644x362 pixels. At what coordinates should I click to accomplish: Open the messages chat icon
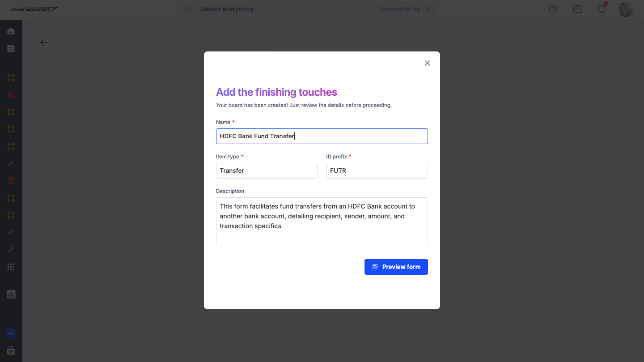point(577,9)
